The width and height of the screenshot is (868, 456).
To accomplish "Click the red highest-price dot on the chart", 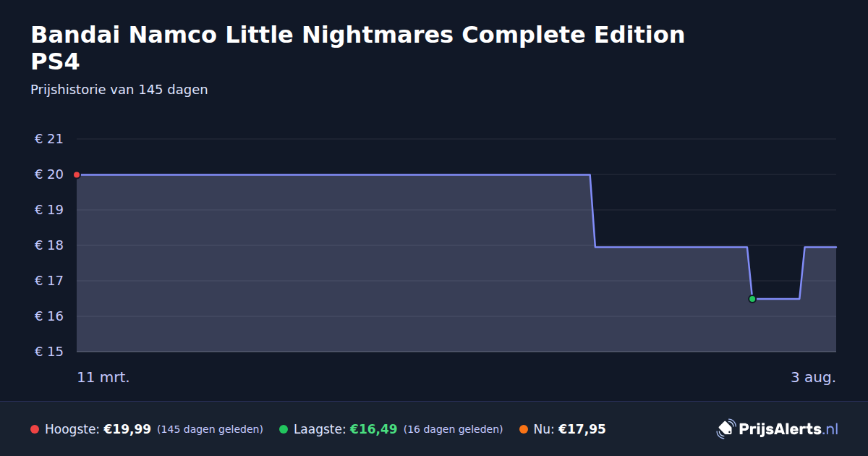I will (x=77, y=174).
